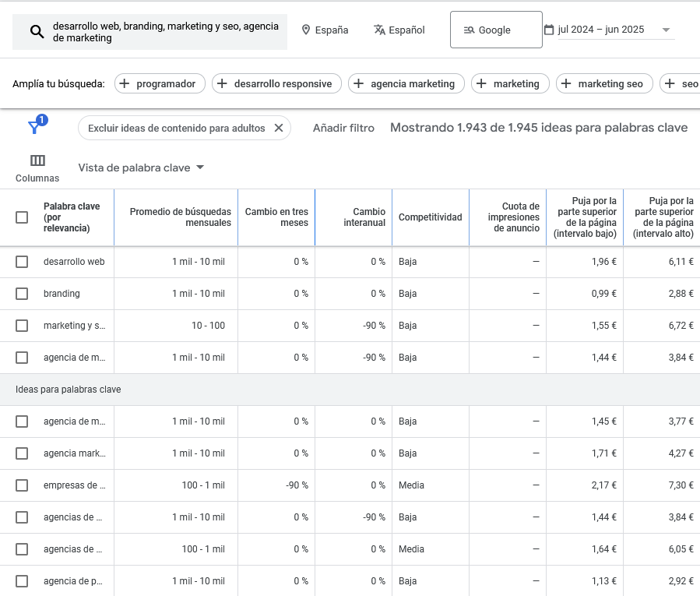Check the 'branding' row checkbox
The width and height of the screenshot is (700, 596).
click(22, 294)
